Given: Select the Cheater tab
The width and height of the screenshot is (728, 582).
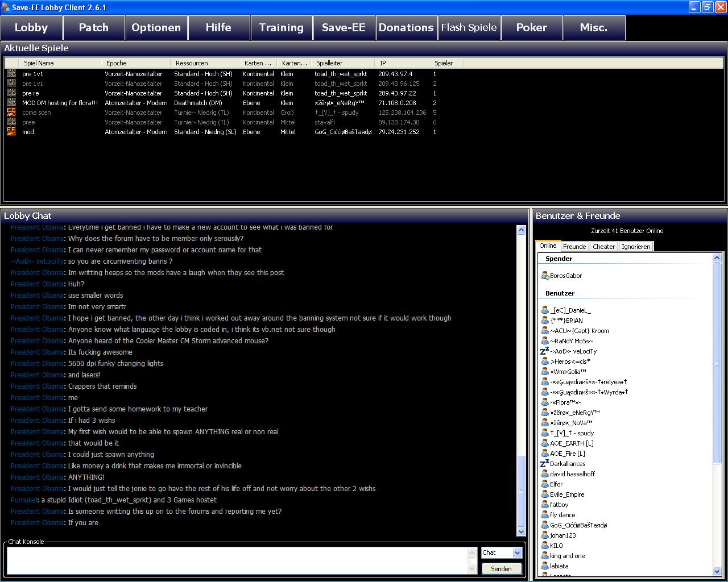Looking at the screenshot, I should pyautogui.click(x=603, y=247).
